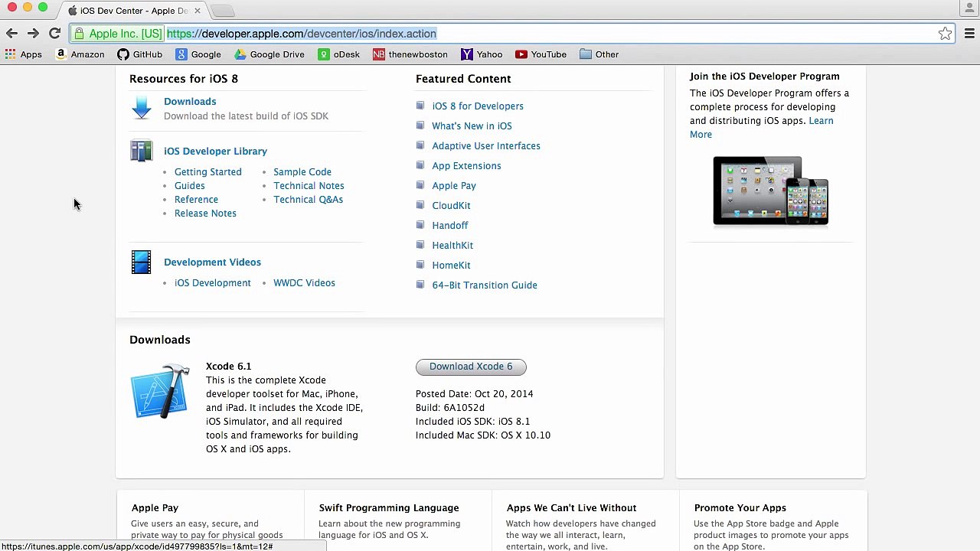Open the iOS Development videos link

pos(212,283)
